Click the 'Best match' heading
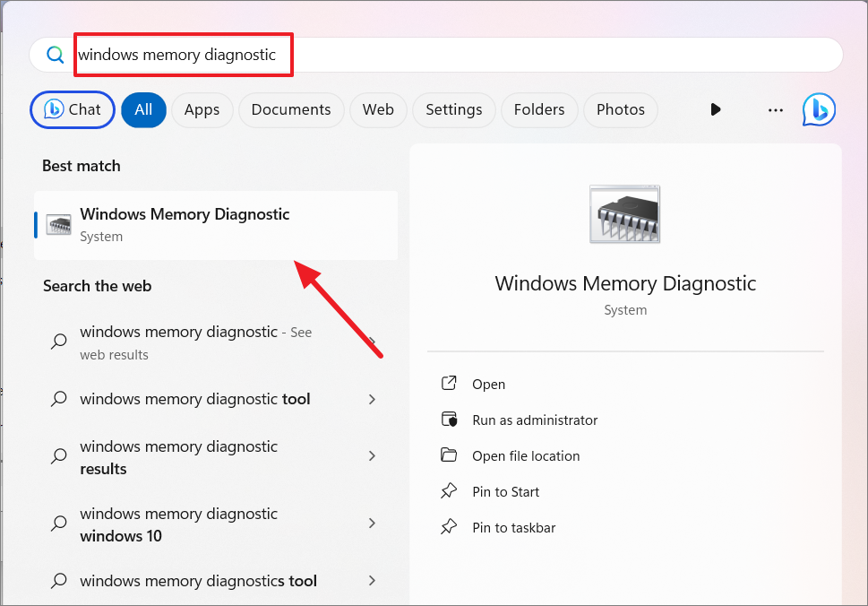This screenshot has width=868, height=606. (82, 166)
